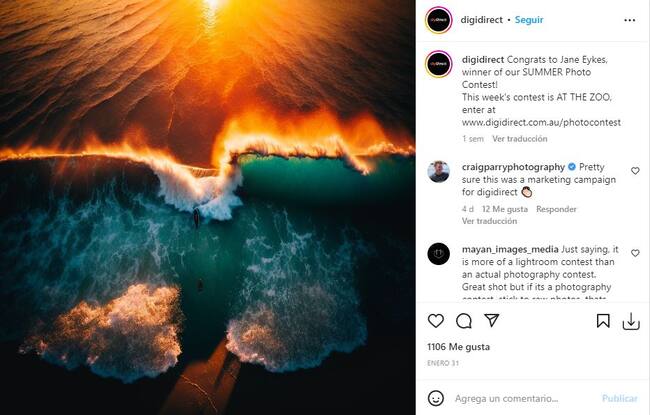Show translation of craigparryphotography's comment
This screenshot has height=415, width=650.
[x=482, y=222]
